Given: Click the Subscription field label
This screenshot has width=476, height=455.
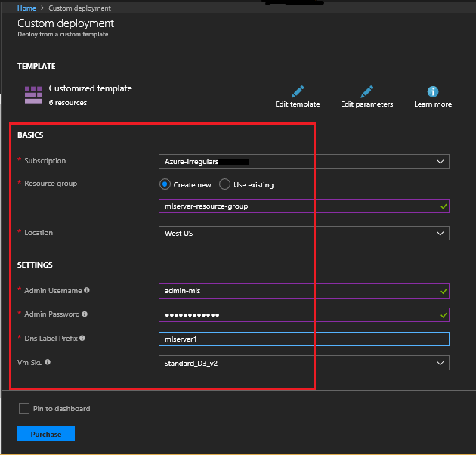Looking at the screenshot, I should [45, 161].
